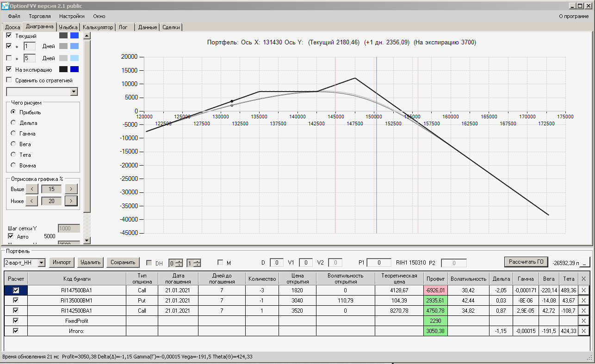The image size is (595, 364).
Task: Click the P1 input field
Action: [379, 263]
